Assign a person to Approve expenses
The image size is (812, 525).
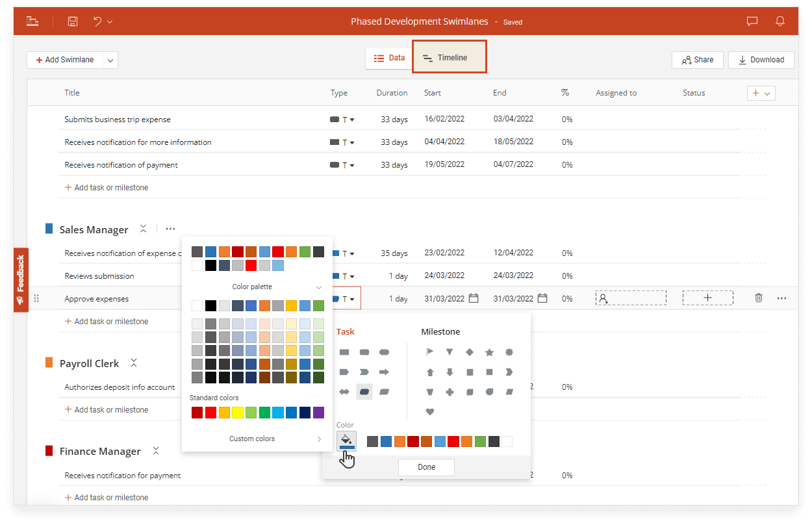(x=630, y=298)
